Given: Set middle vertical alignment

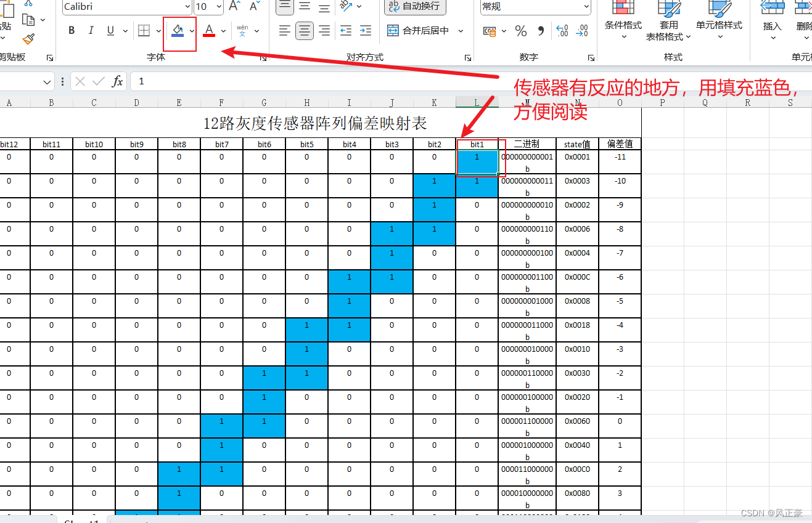Looking at the screenshot, I should (305, 7).
